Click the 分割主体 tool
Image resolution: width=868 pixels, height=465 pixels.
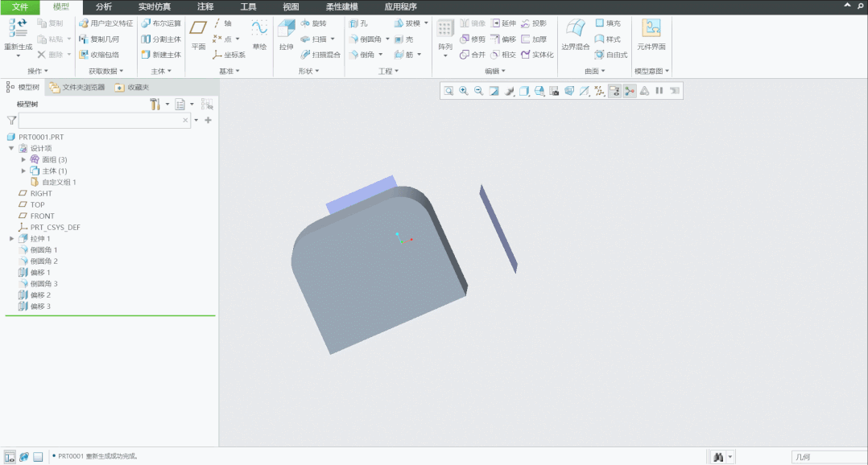click(161, 39)
